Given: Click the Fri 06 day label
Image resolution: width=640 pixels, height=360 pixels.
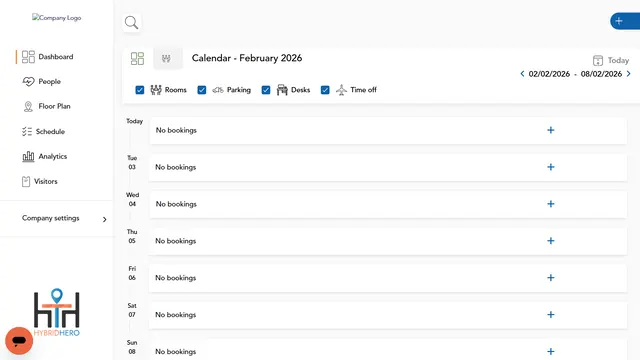Looking at the screenshot, I should 132,273.
